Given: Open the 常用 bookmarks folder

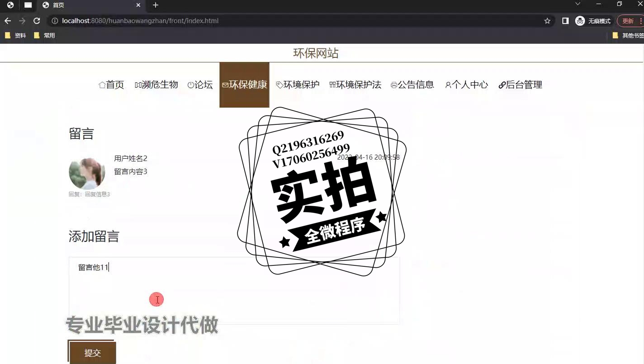Looking at the screenshot, I should tap(44, 35).
